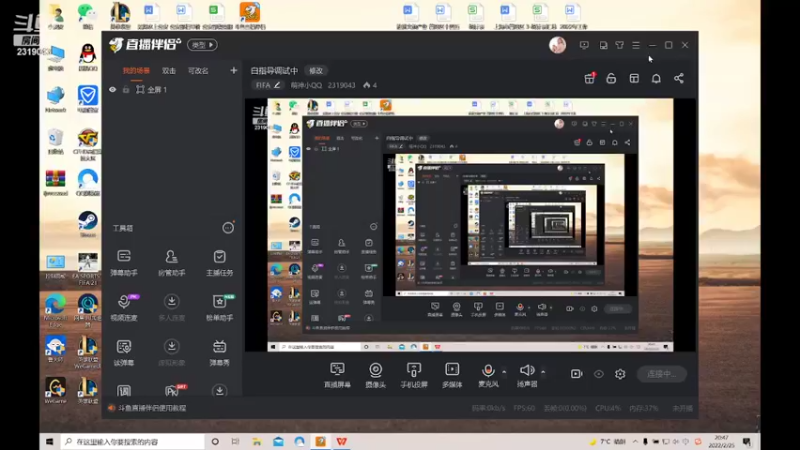The height and width of the screenshot is (450, 800).
Task: Click the 修改 modify title button
Action: tap(316, 71)
